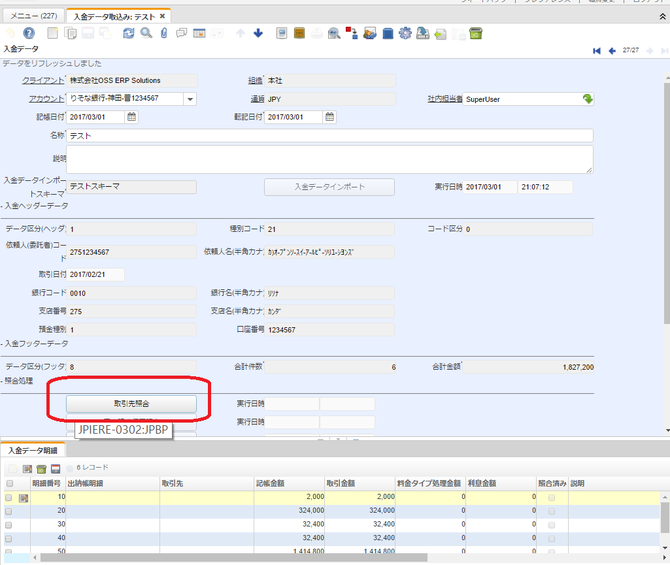Toggle 照合済み checkbox on line 30
This screenshot has width=670, height=565.
tap(552, 525)
